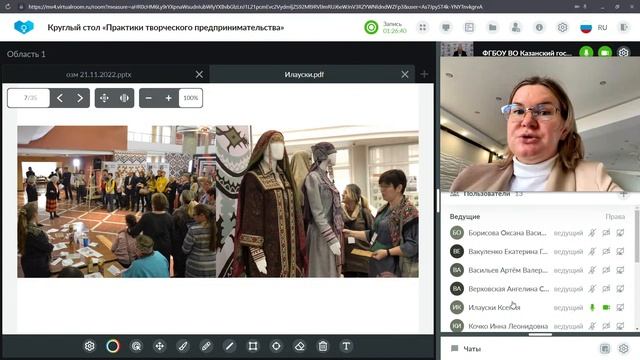640x360 pixels.
Task: Select the text tool
Action: [x=346, y=346]
